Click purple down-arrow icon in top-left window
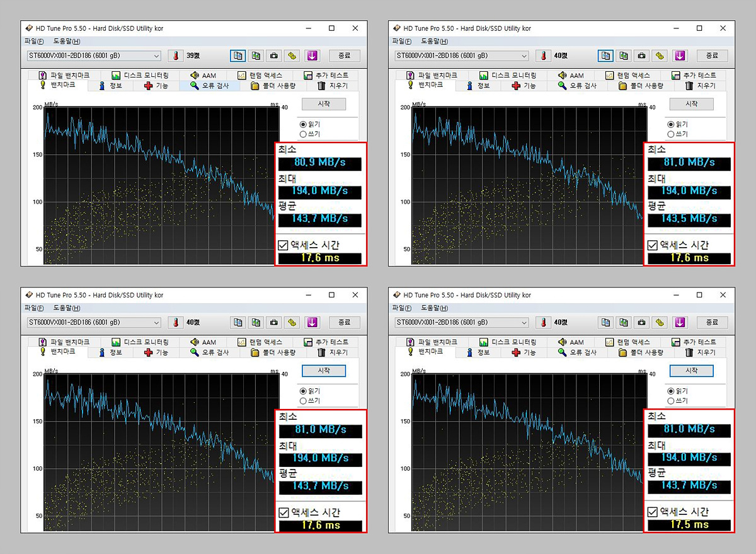 coord(312,55)
